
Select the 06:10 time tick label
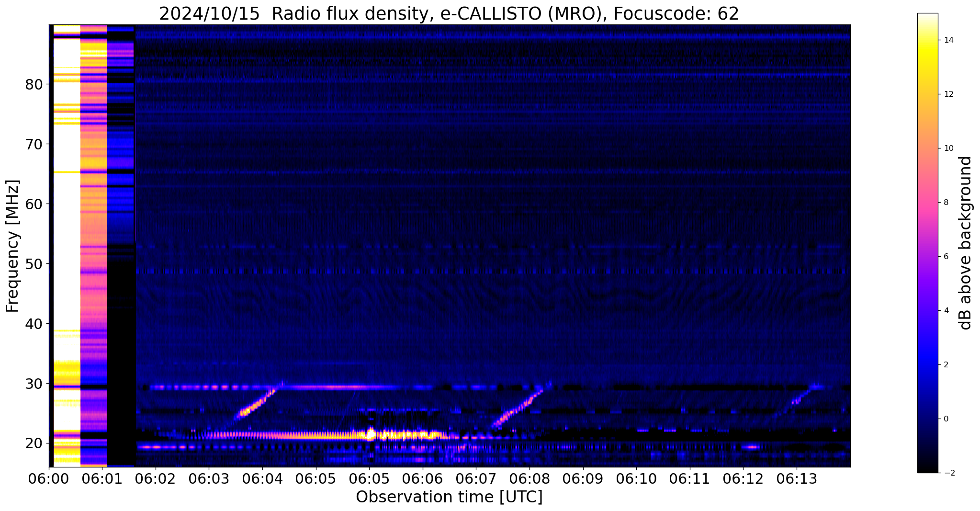point(636,478)
